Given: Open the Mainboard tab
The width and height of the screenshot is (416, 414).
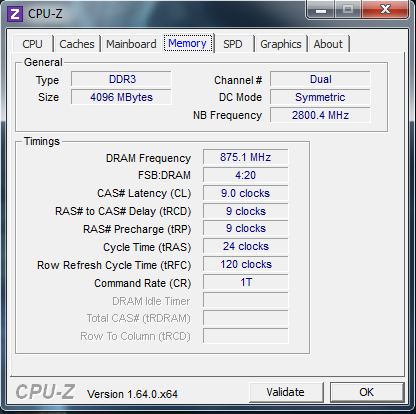Looking at the screenshot, I should coord(131,44).
